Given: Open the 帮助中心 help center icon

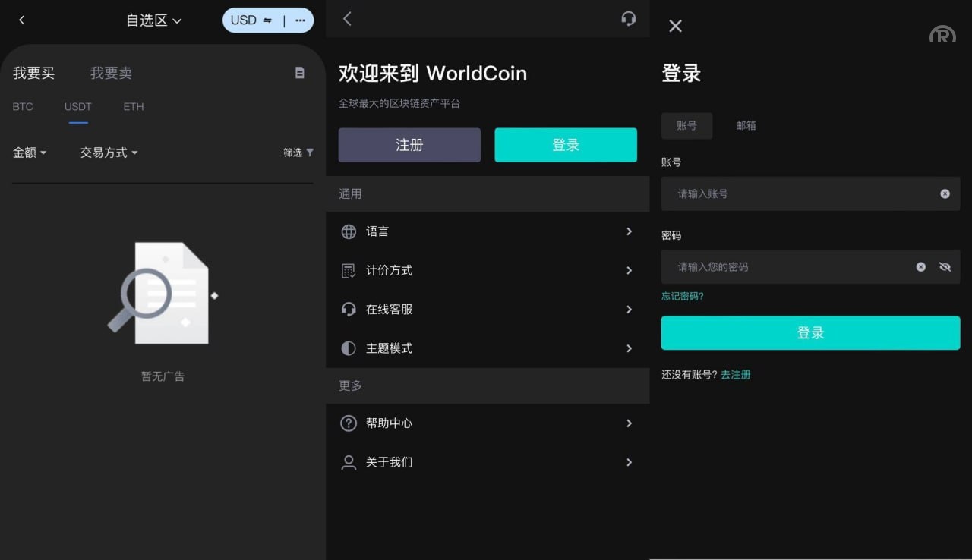Looking at the screenshot, I should (349, 423).
